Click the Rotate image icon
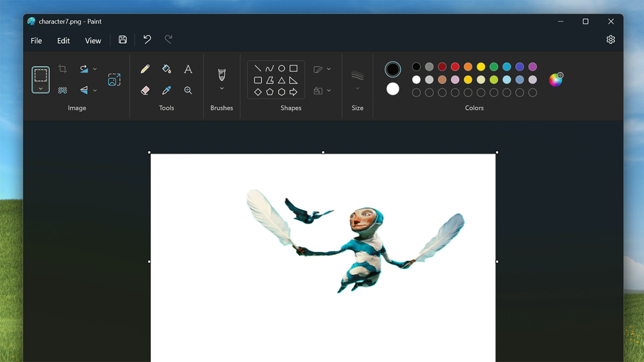 tap(84, 69)
